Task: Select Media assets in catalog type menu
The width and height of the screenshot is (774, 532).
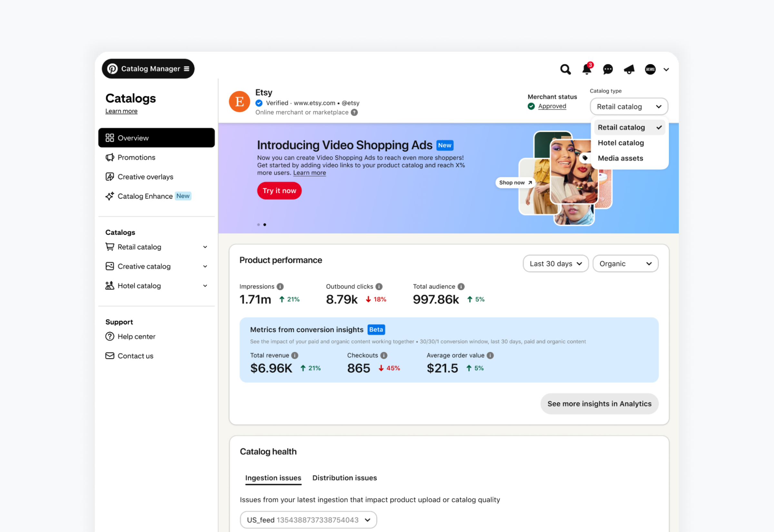Action: pos(620,158)
